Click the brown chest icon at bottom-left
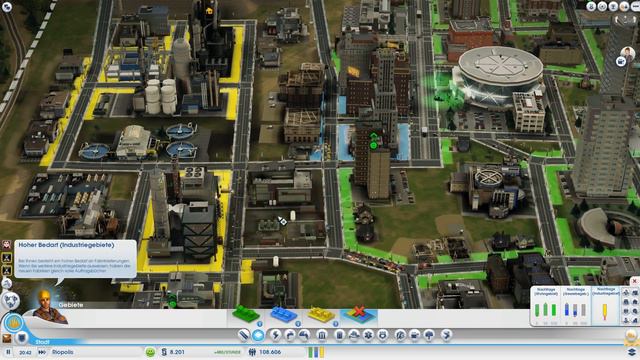 7,338
